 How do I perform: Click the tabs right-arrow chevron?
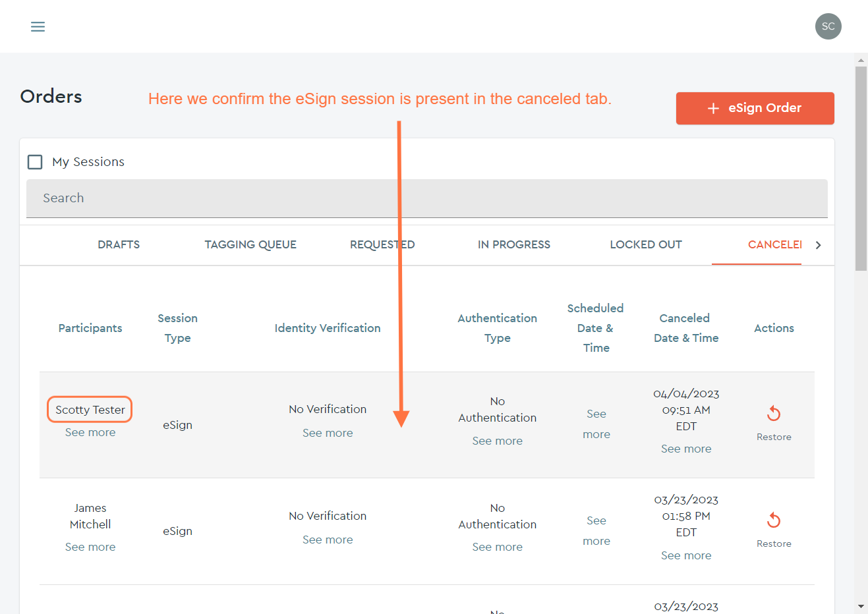pos(819,245)
